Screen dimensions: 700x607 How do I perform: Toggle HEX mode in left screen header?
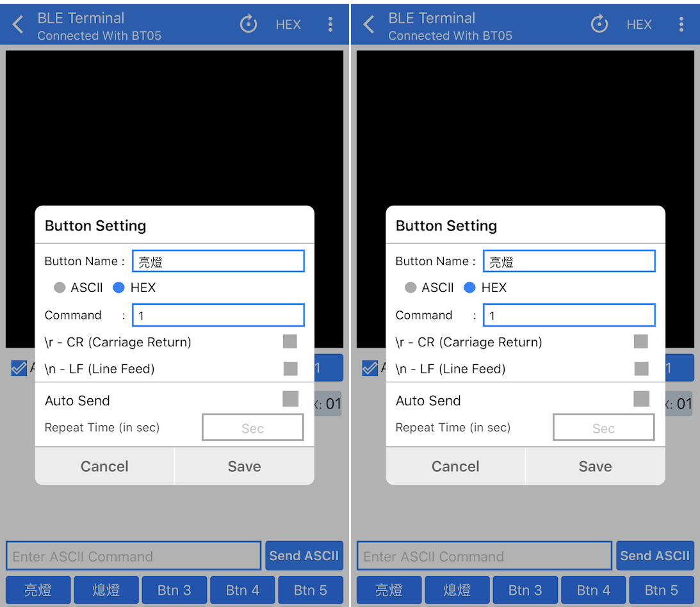click(288, 24)
